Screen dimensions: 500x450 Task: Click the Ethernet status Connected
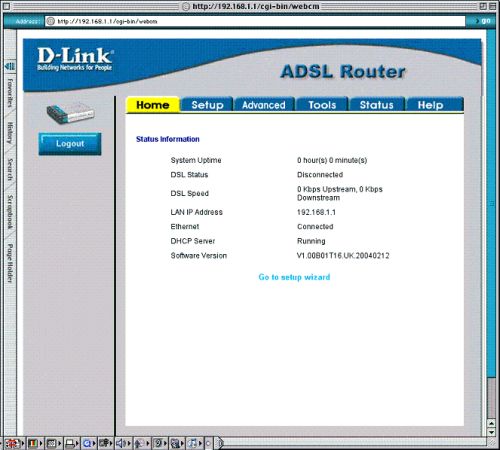pyautogui.click(x=315, y=227)
